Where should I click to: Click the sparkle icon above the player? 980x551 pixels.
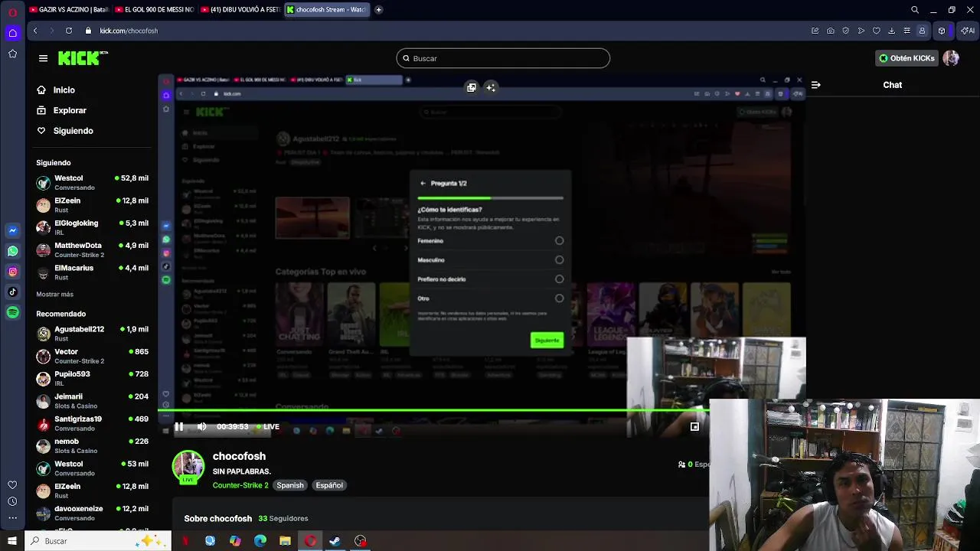(491, 87)
